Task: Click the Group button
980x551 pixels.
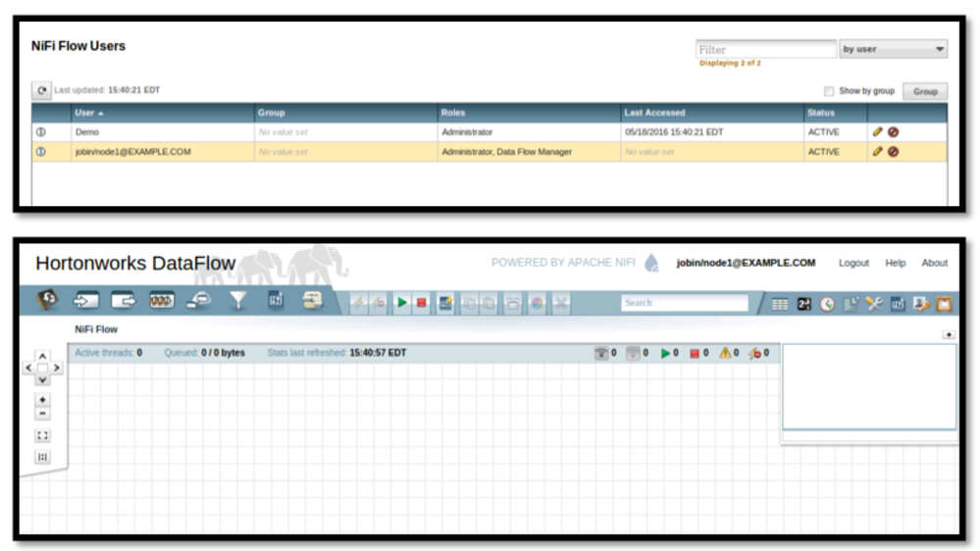Action: click(926, 91)
